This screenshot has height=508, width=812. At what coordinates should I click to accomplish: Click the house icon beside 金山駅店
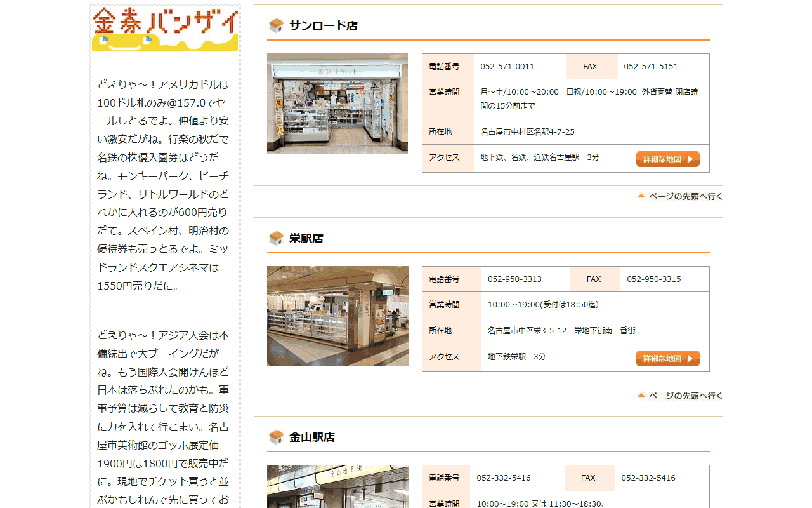click(x=276, y=437)
